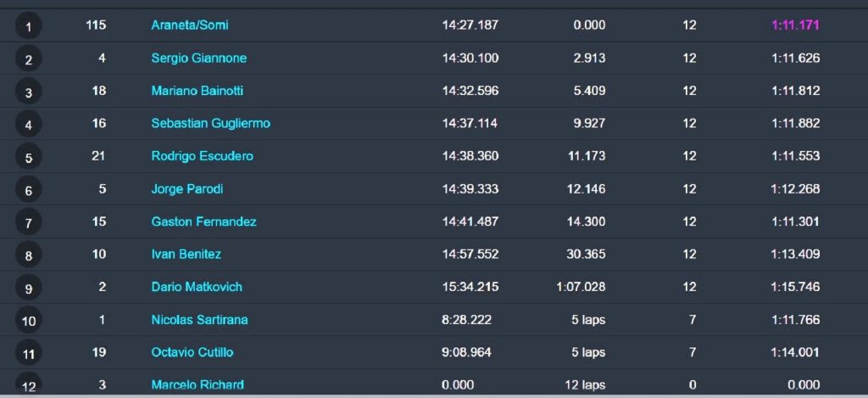Click purple fastest lap 1:11.171
The width and height of the screenshot is (868, 398).
coord(795,25)
